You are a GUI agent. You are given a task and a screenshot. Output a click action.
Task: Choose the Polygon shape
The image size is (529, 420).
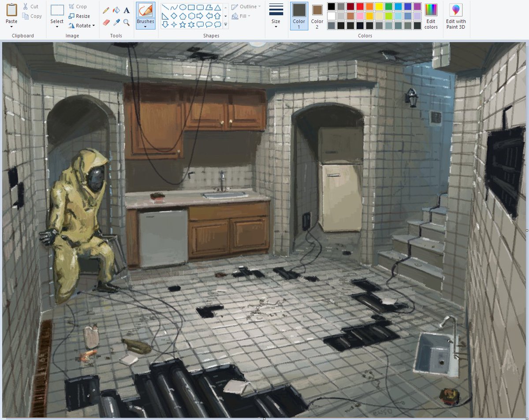(209, 7)
